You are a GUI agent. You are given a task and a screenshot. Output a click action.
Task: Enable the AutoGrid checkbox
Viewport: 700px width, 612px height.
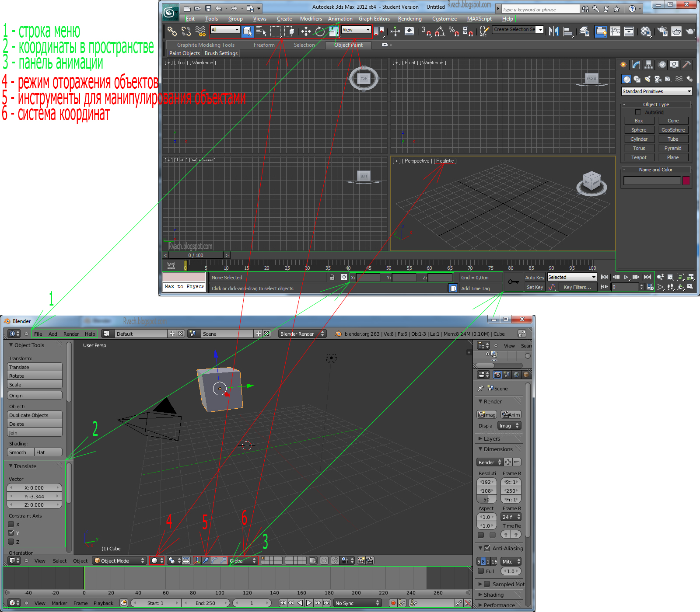pyautogui.click(x=638, y=112)
